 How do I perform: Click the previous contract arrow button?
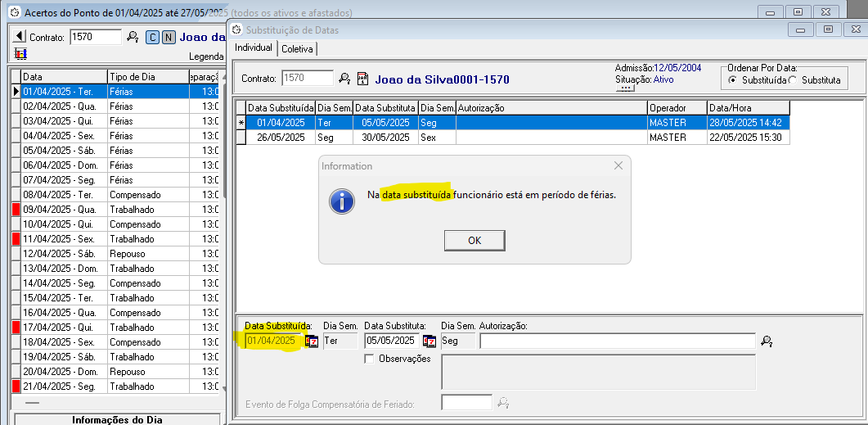coord(19,37)
